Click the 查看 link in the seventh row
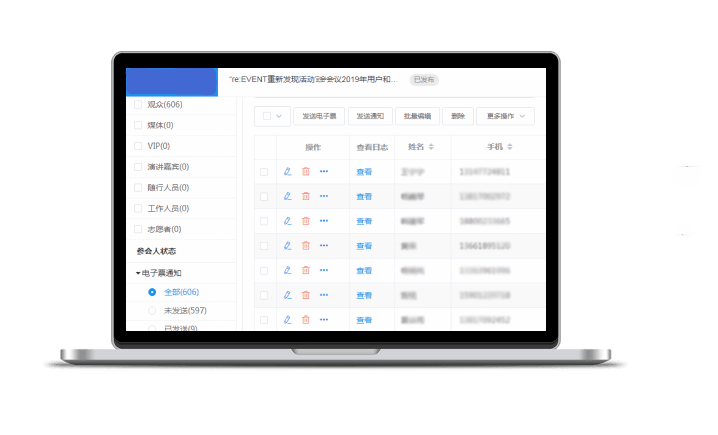 [364, 320]
